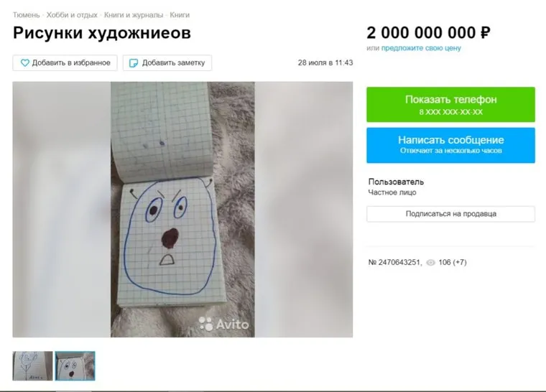Image resolution: width=546 pixels, height=392 pixels.
Task: Click the 2 000 000 000 ₽ price
Action: 429,33
